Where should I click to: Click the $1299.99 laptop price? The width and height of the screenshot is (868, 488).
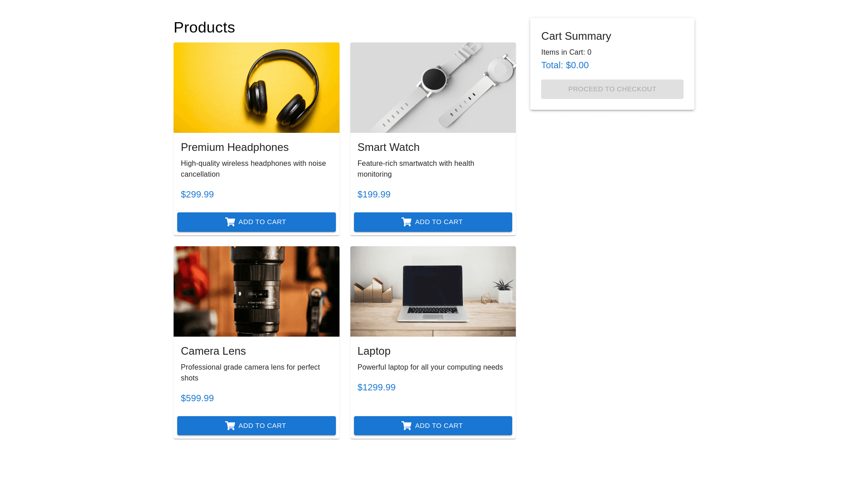click(x=376, y=387)
